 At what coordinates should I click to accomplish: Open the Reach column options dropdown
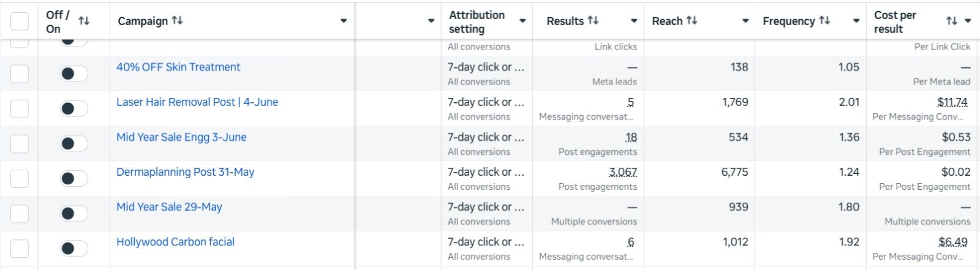pos(745,21)
